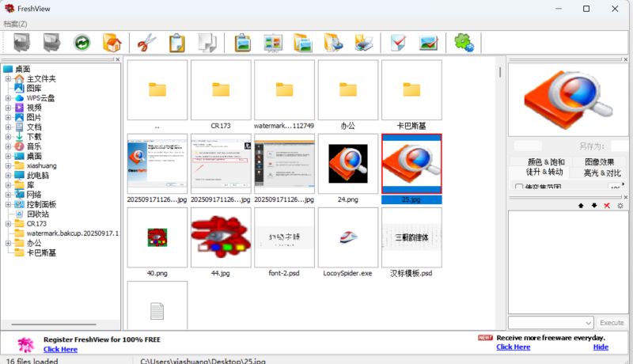This screenshot has width=633, height=364.
Task: Click the move-down arrow in the actions panel
Action: 594,206
